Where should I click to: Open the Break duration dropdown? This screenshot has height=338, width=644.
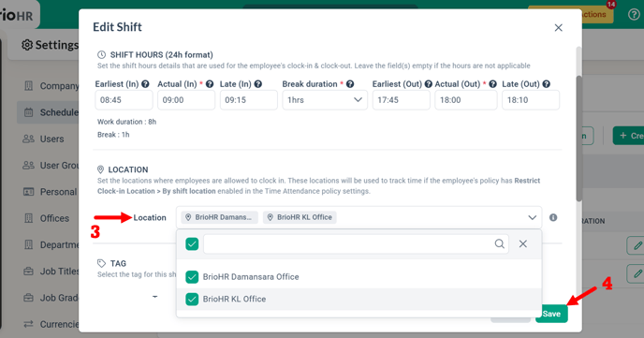[x=325, y=100]
